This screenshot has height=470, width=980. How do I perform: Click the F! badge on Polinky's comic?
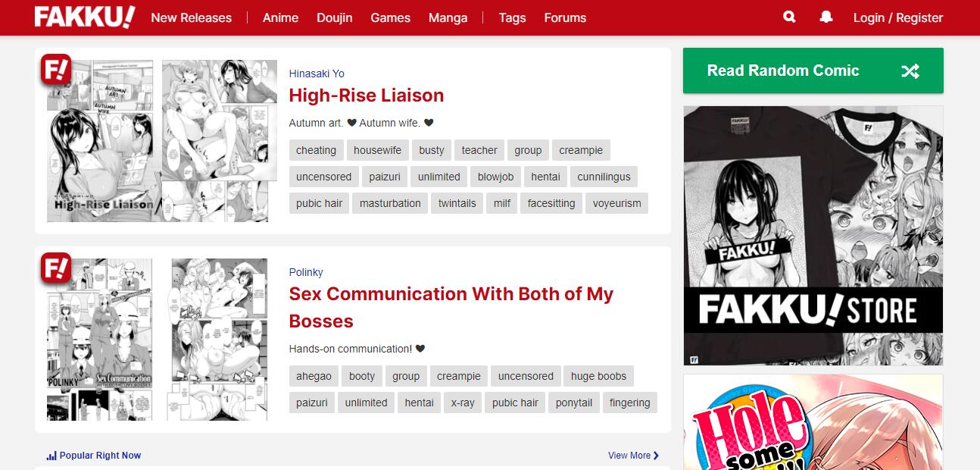coord(55,268)
